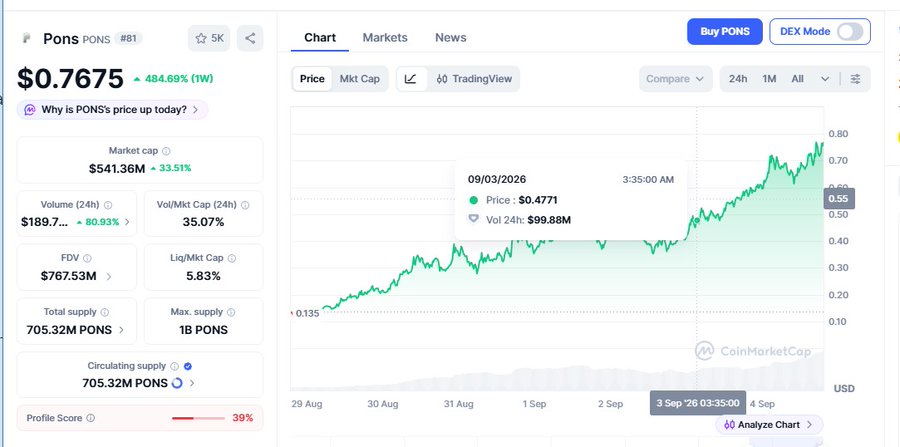
Task: Click the 31 Aug date axis label
Action: [x=459, y=404]
